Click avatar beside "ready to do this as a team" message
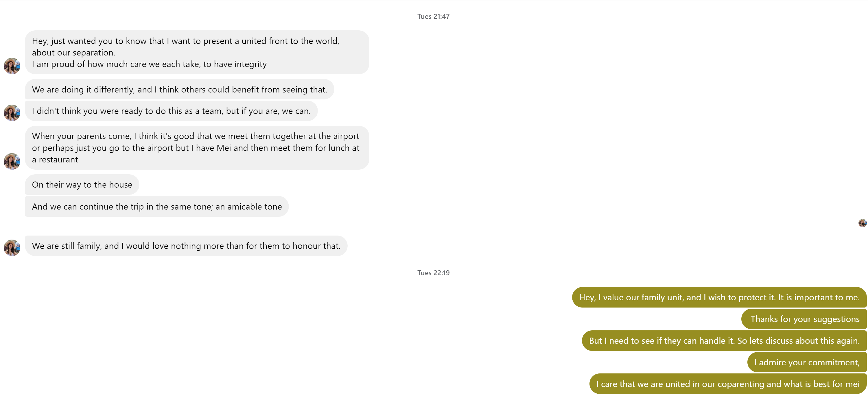Image resolution: width=868 pixels, height=398 pixels. coord(12,113)
